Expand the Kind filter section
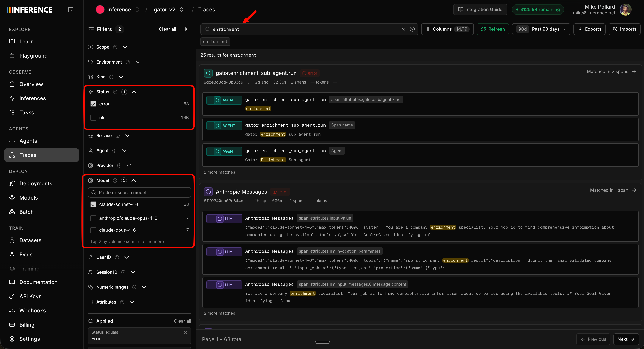Viewport: 644px width, 349px height. coord(121,77)
